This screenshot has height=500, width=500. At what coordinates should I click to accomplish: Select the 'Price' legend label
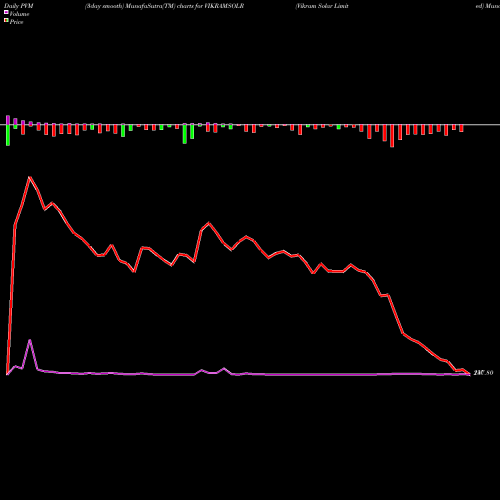(x=16, y=22)
